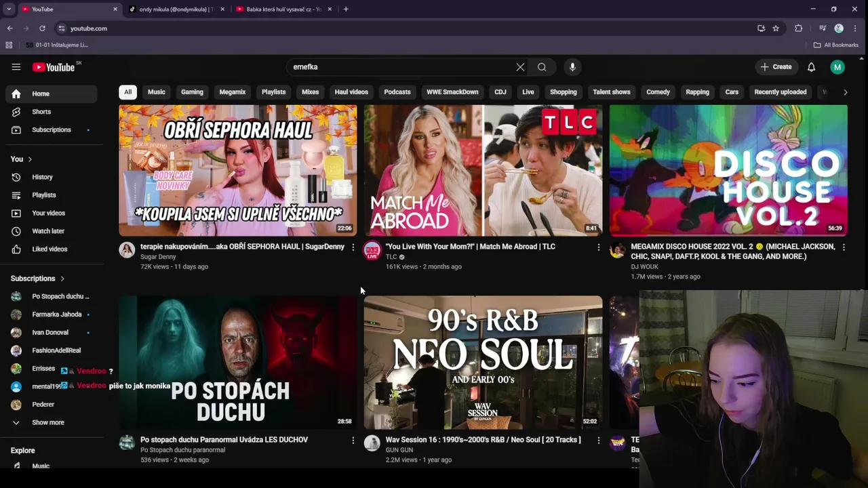868x488 pixels.
Task: Show more subscriptions
Action: point(53,422)
